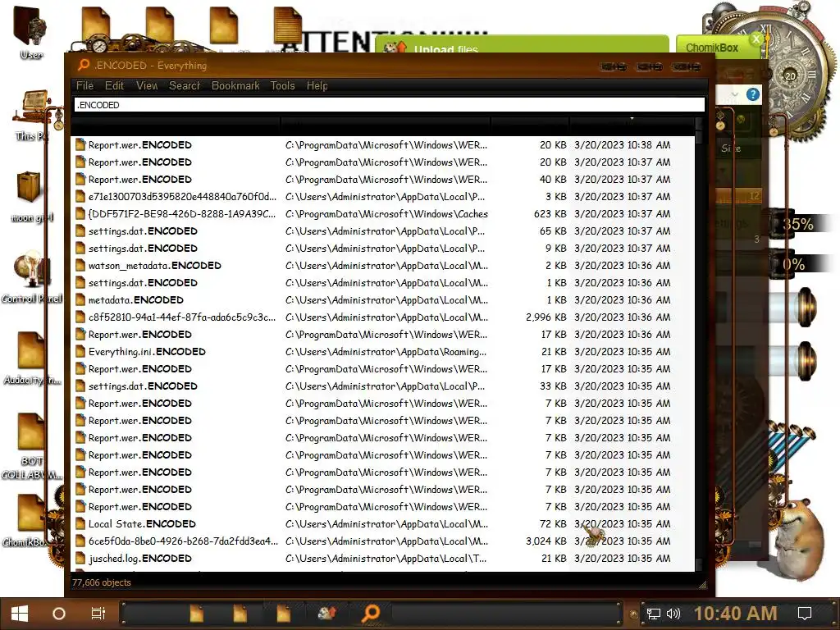Click the Everything.ini.ENCODED file name
Viewport: 840px width, 630px height.
(x=147, y=351)
